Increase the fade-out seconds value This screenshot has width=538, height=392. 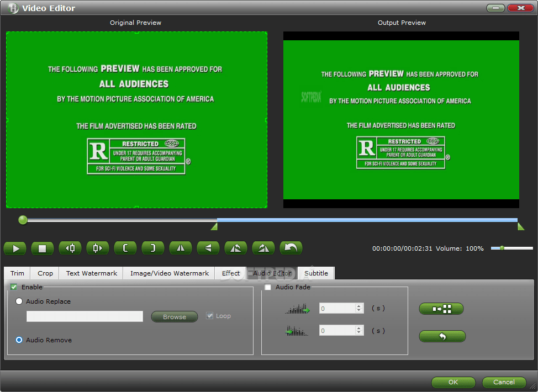coord(359,328)
